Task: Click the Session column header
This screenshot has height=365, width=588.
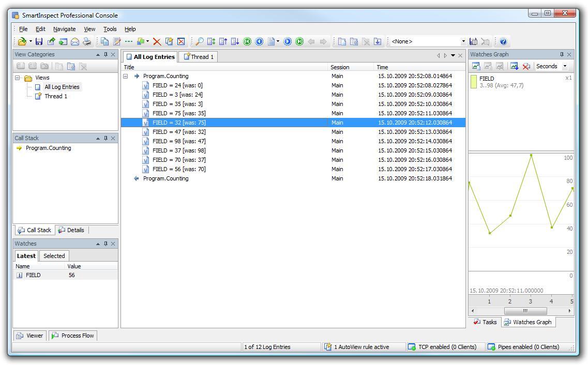Action: coord(351,67)
